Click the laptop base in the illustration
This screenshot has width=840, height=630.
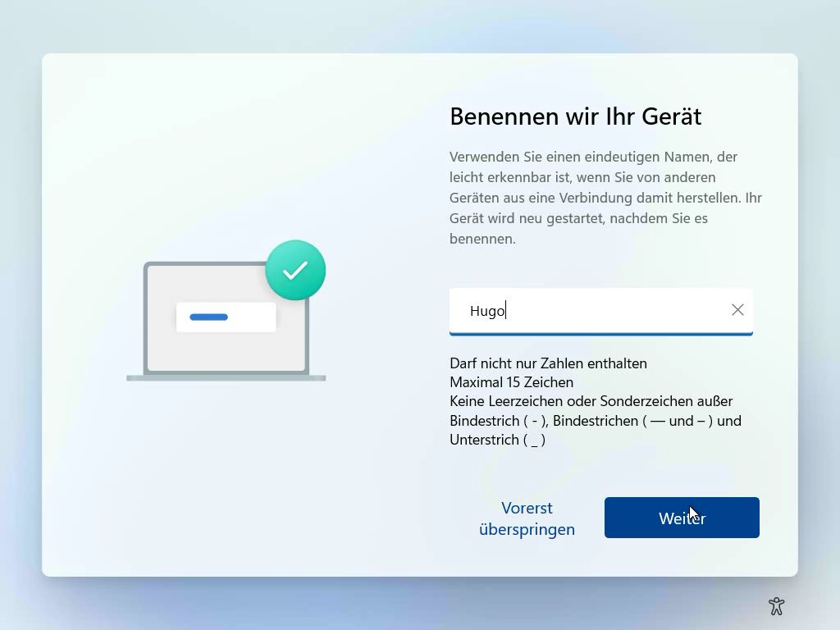[226, 378]
